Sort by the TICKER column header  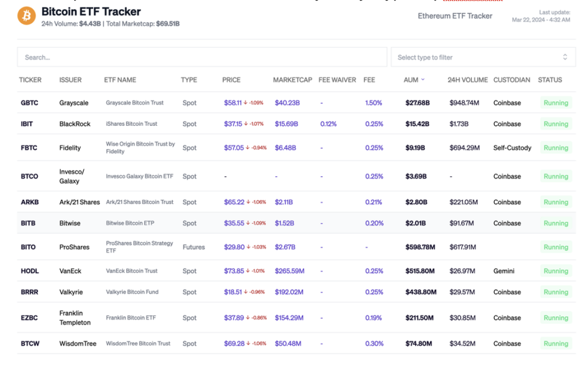pos(30,80)
